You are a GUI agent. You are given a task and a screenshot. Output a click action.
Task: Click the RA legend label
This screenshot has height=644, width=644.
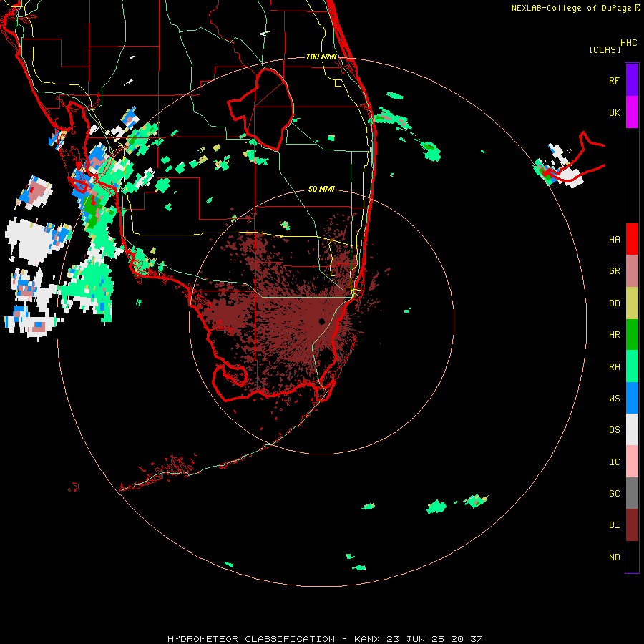(x=614, y=366)
